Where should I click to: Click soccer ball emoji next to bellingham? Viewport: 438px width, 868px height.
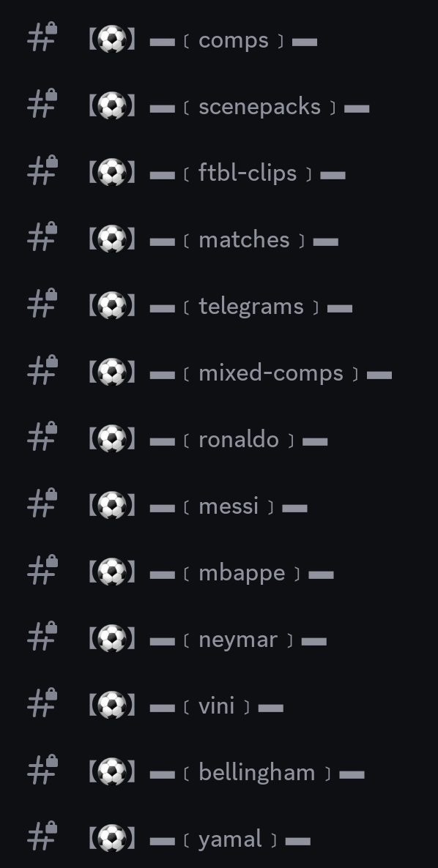point(112,773)
